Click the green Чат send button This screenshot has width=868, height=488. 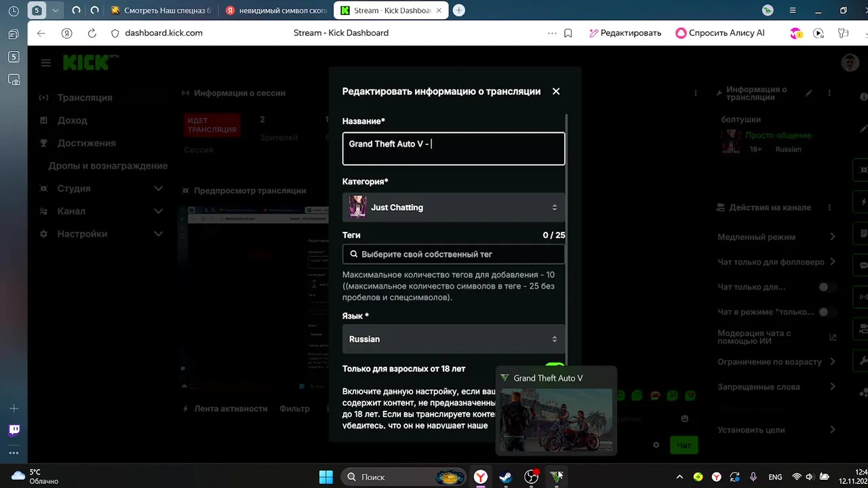pyautogui.click(x=684, y=445)
